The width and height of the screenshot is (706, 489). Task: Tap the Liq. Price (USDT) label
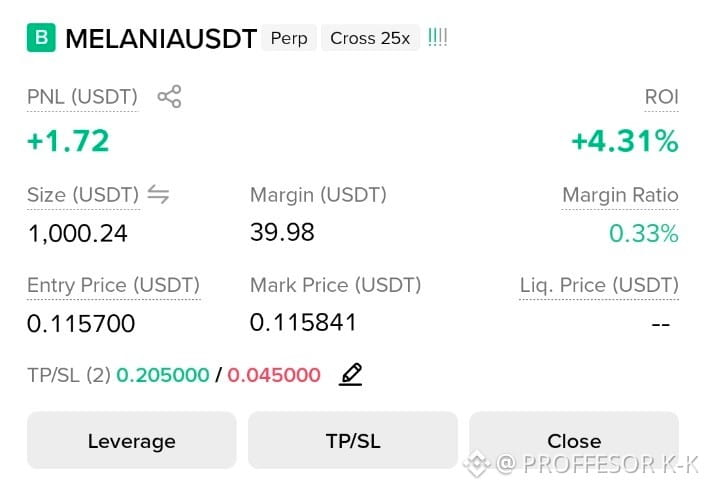click(599, 285)
